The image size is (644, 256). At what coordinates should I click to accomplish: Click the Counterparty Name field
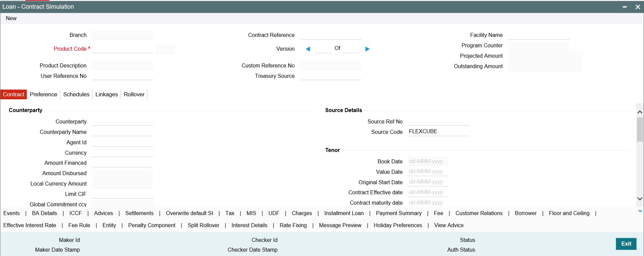click(x=122, y=132)
